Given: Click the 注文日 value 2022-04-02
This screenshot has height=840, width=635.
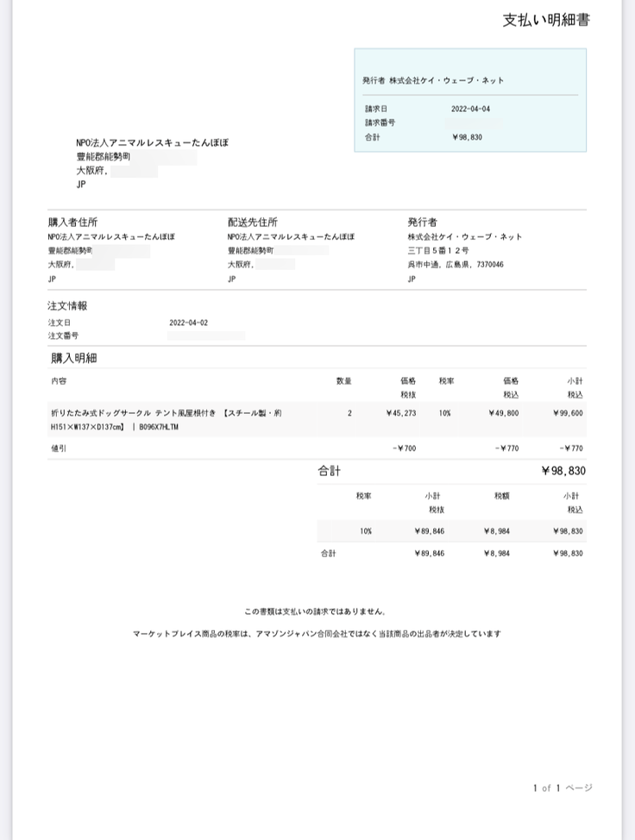Looking at the screenshot, I should pos(188,323).
